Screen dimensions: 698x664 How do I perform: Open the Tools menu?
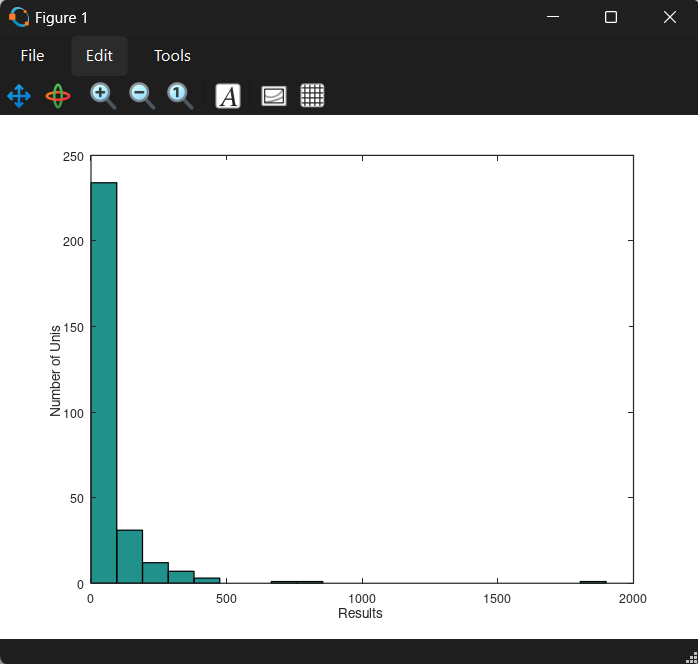[172, 56]
